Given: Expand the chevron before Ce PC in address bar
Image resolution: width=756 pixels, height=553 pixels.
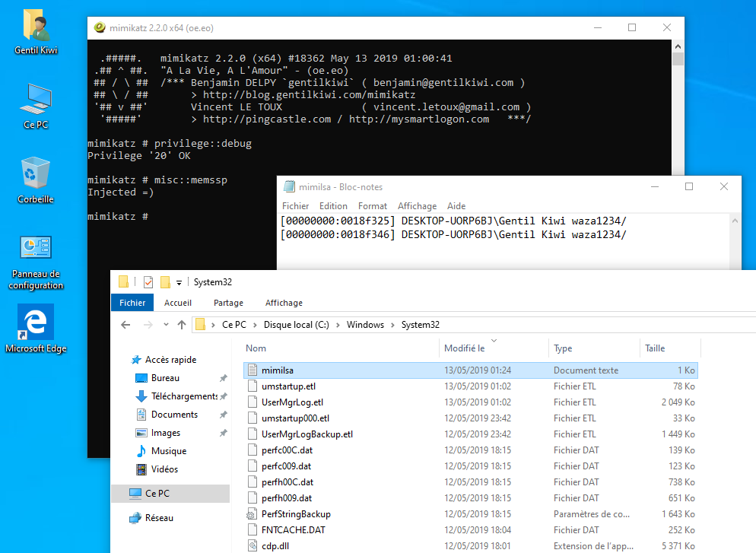Looking at the screenshot, I should pyautogui.click(x=213, y=325).
